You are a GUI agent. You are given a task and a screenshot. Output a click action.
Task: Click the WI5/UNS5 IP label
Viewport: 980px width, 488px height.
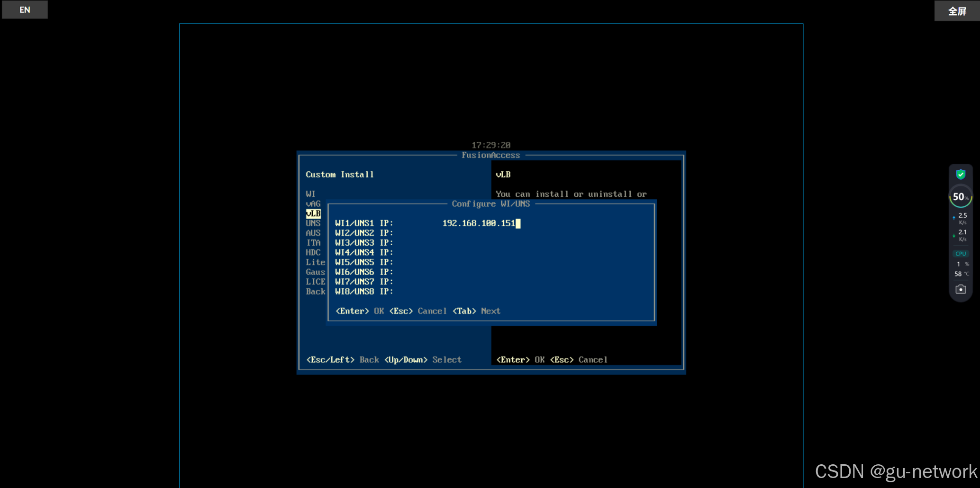click(364, 262)
